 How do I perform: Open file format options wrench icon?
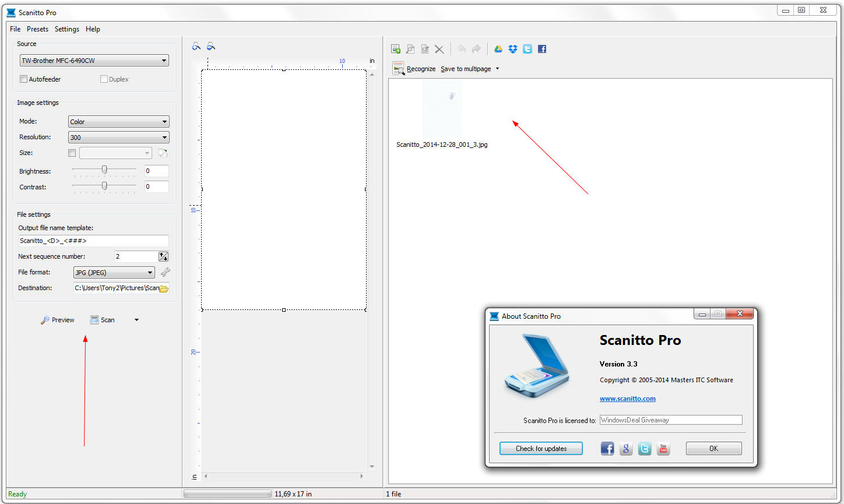[166, 272]
